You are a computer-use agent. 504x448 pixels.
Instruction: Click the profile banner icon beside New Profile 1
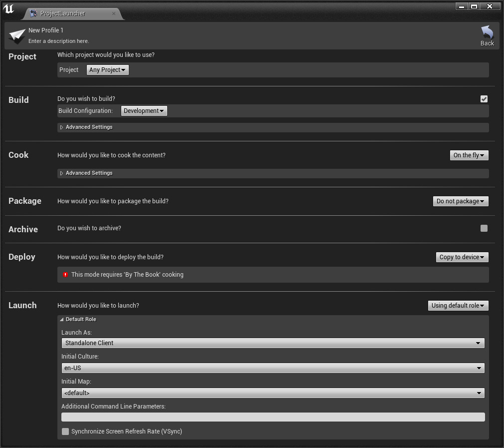click(16, 35)
